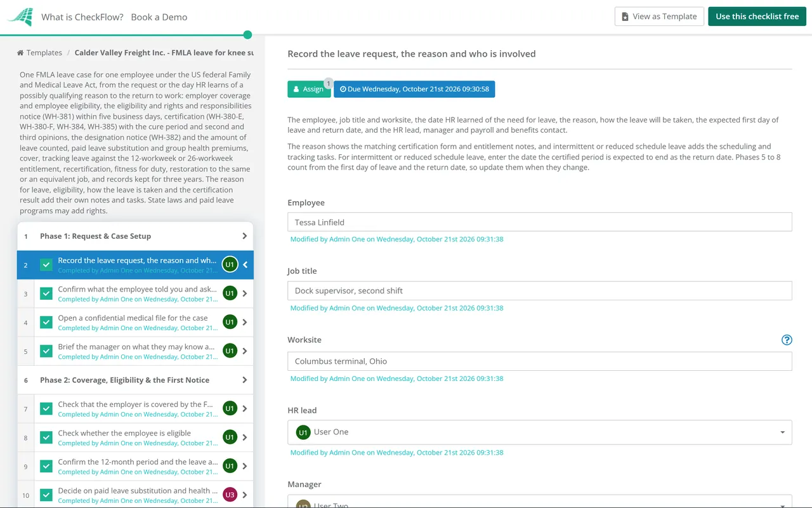The width and height of the screenshot is (812, 508).
Task: Go to Templates breadcrumb
Action: point(44,53)
